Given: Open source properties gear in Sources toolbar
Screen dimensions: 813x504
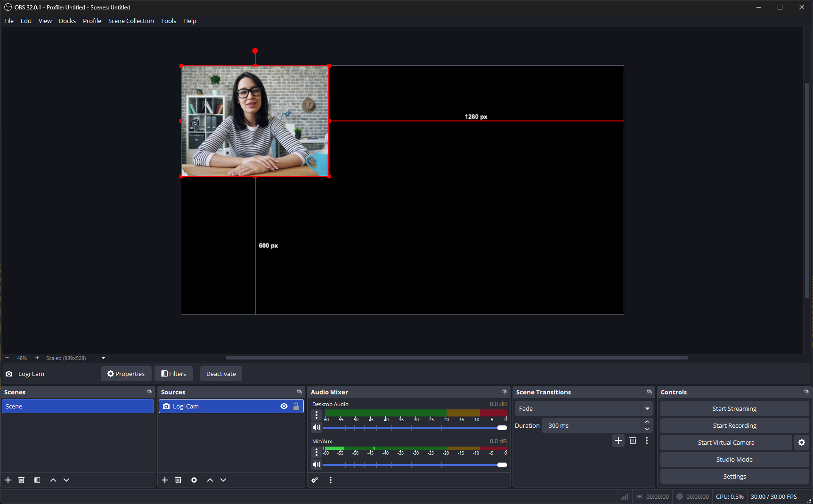Looking at the screenshot, I should (194, 480).
